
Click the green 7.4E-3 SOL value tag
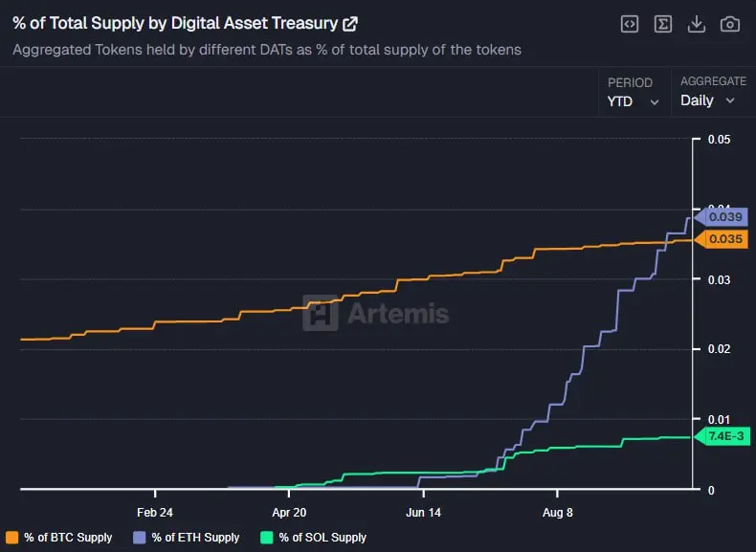[724, 436]
